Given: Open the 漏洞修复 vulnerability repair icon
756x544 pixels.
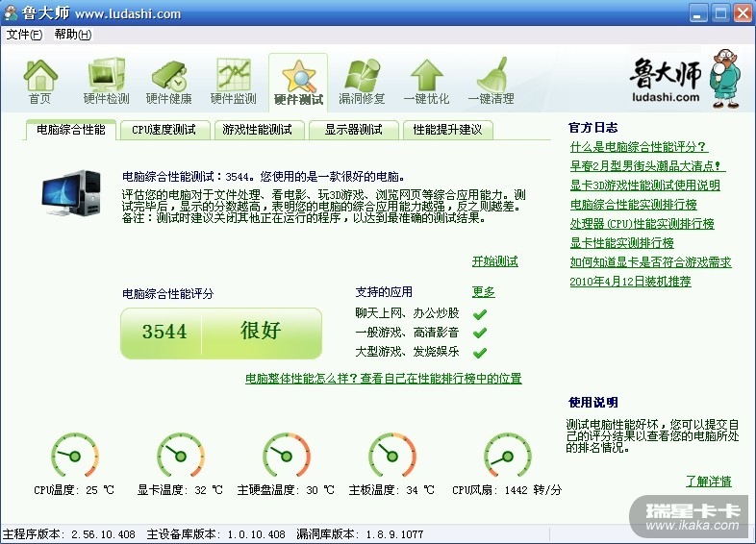Looking at the screenshot, I should (362, 82).
